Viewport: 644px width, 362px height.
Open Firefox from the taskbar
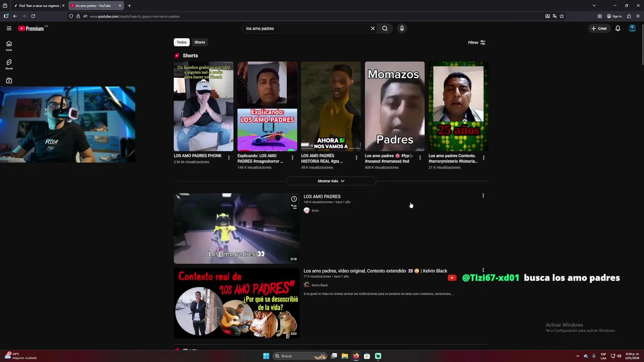tap(356, 356)
